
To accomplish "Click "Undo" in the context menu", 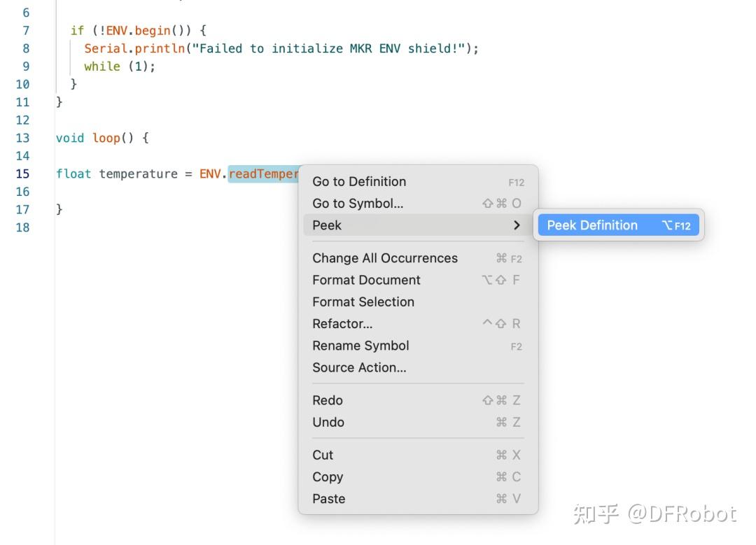I will pyautogui.click(x=328, y=422).
